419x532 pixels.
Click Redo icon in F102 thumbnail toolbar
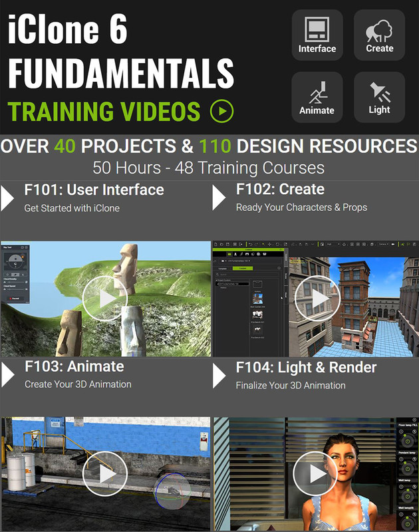pyautogui.click(x=257, y=244)
